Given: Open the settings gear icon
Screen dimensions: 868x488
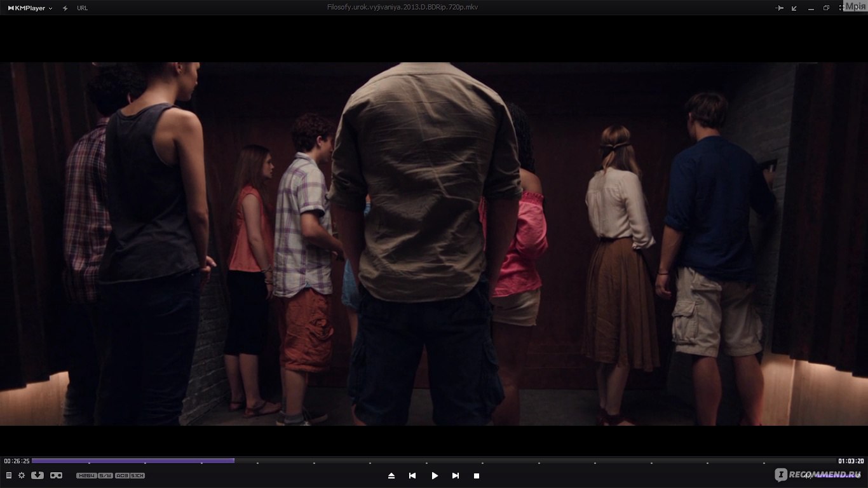Looking at the screenshot, I should [22, 475].
